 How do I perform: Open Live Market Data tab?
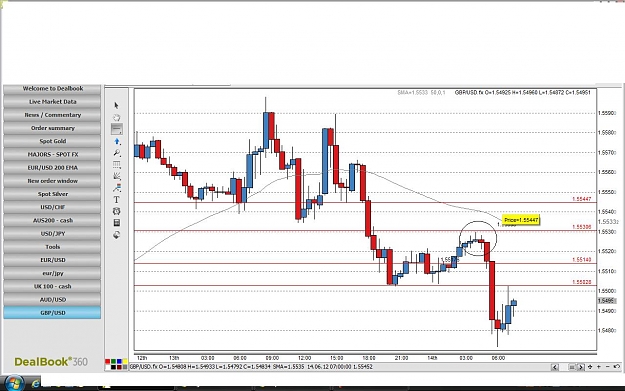pyautogui.click(x=52, y=102)
